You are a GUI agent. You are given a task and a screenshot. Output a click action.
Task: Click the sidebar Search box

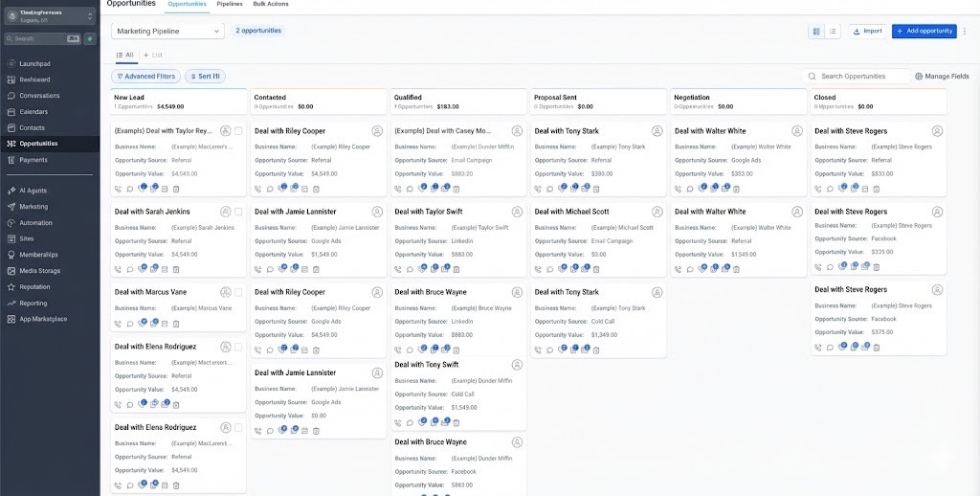pyautogui.click(x=42, y=38)
